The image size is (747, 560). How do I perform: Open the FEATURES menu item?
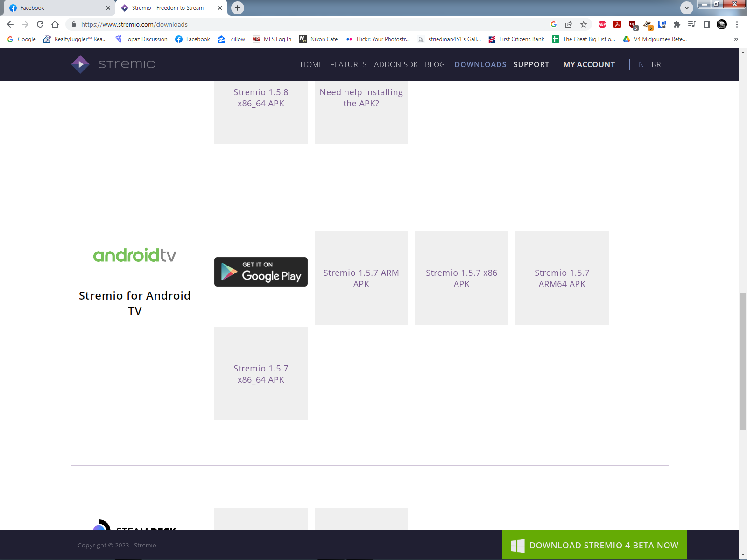click(348, 64)
